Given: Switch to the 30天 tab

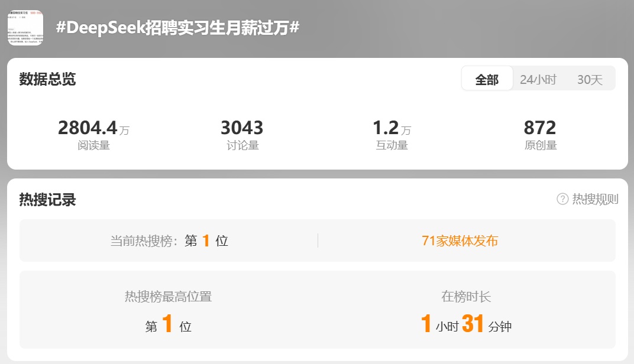Looking at the screenshot, I should tap(590, 79).
